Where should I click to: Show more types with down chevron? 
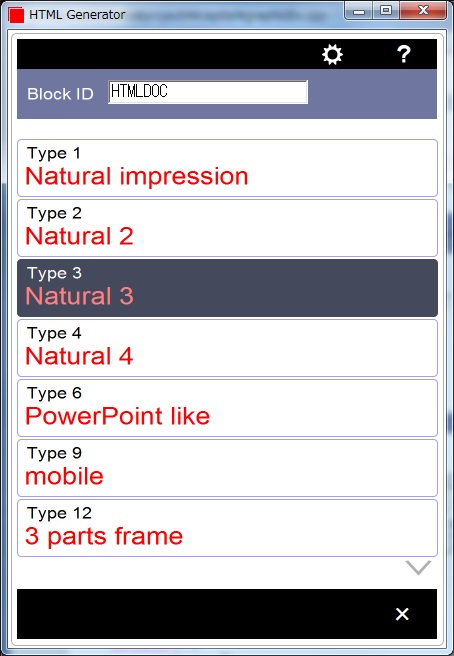[x=418, y=568]
